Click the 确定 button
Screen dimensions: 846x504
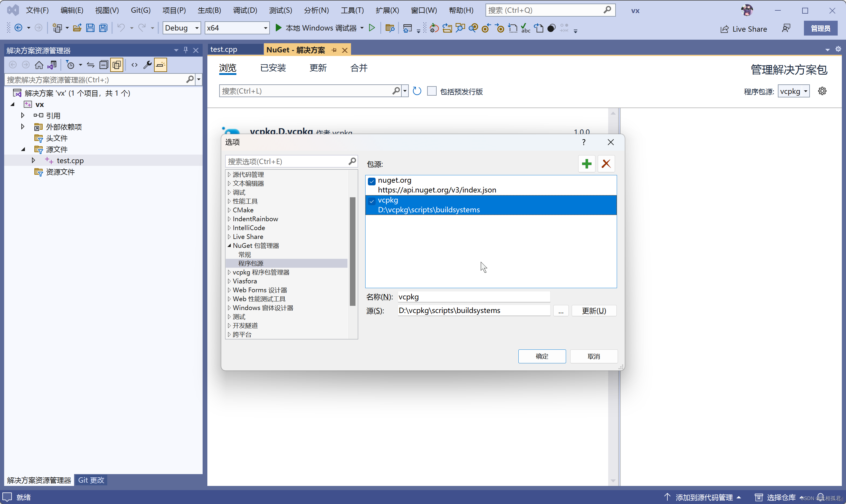point(542,356)
